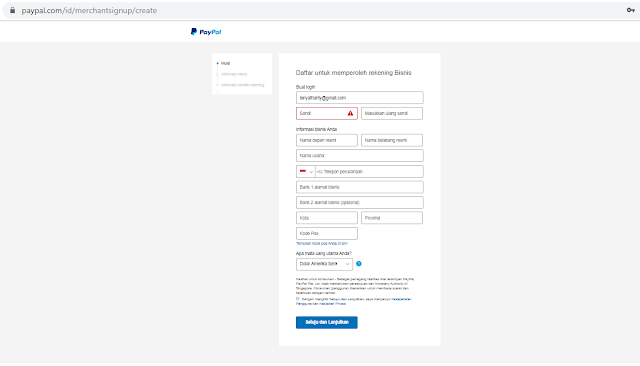Open the Kebijakan Privasi link
The width and height of the screenshot is (640, 366).
coord(333,304)
